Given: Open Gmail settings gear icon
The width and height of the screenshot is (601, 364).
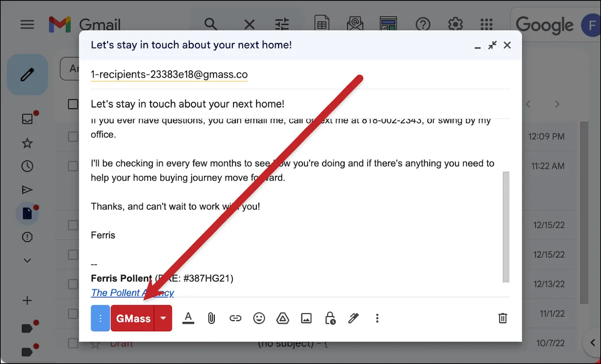Looking at the screenshot, I should pyautogui.click(x=455, y=24).
